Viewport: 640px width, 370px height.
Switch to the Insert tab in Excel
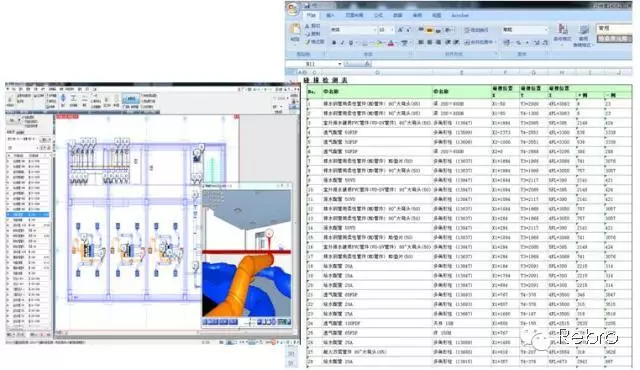pyautogui.click(x=330, y=16)
